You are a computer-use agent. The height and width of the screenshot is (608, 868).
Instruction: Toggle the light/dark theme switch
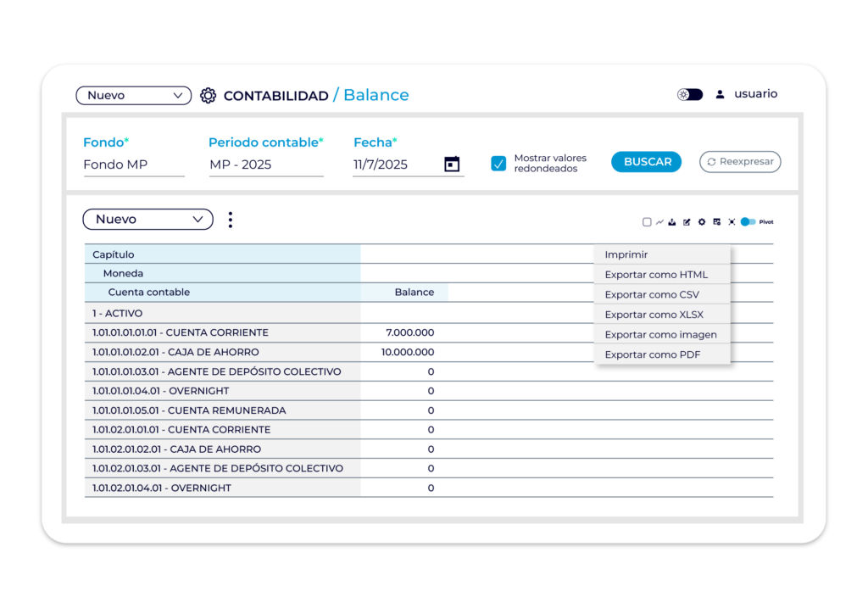coord(690,95)
